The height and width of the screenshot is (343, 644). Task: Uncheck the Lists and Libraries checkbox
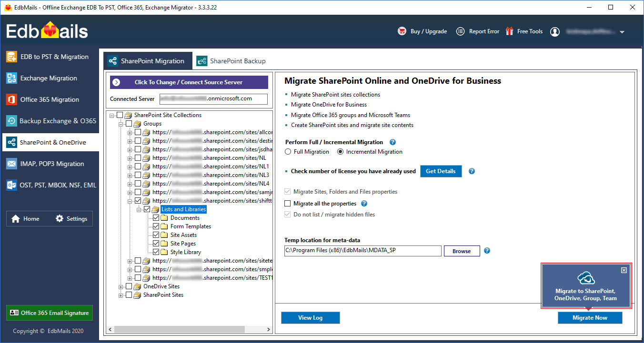147,209
